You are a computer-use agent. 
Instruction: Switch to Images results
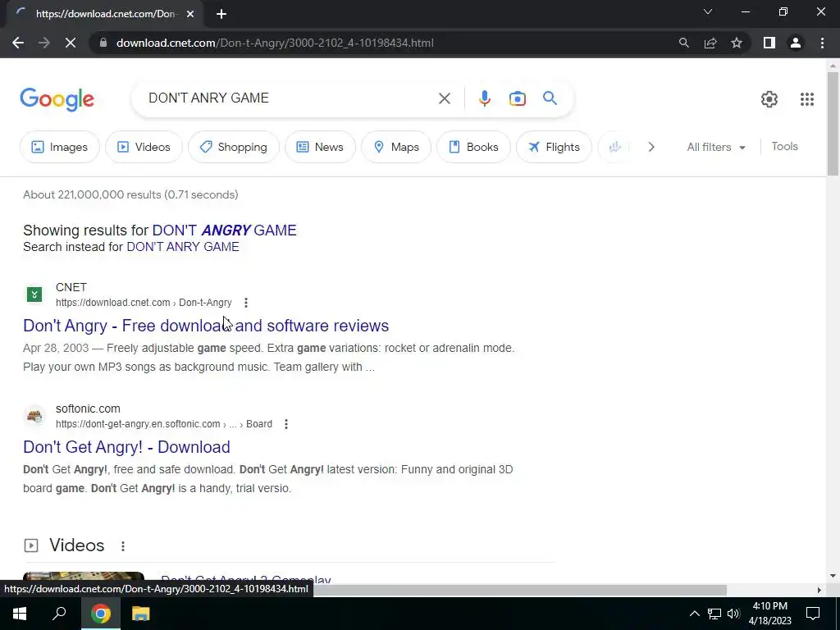(59, 147)
